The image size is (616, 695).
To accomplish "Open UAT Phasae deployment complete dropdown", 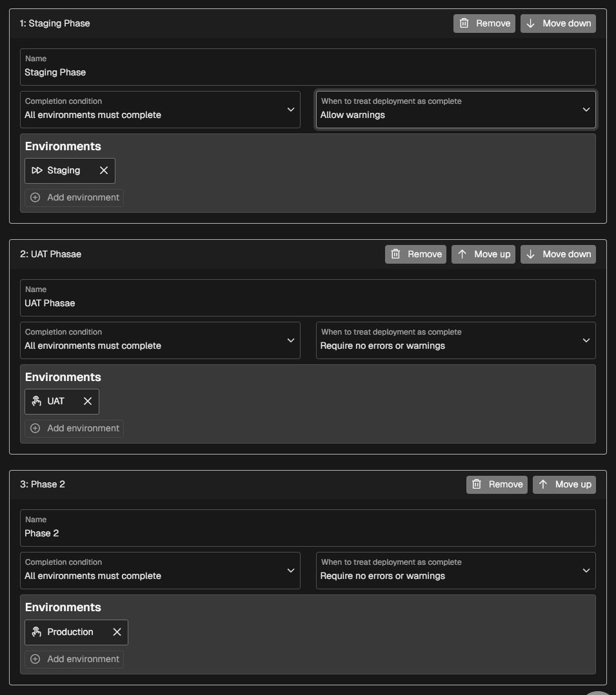I will 455,340.
